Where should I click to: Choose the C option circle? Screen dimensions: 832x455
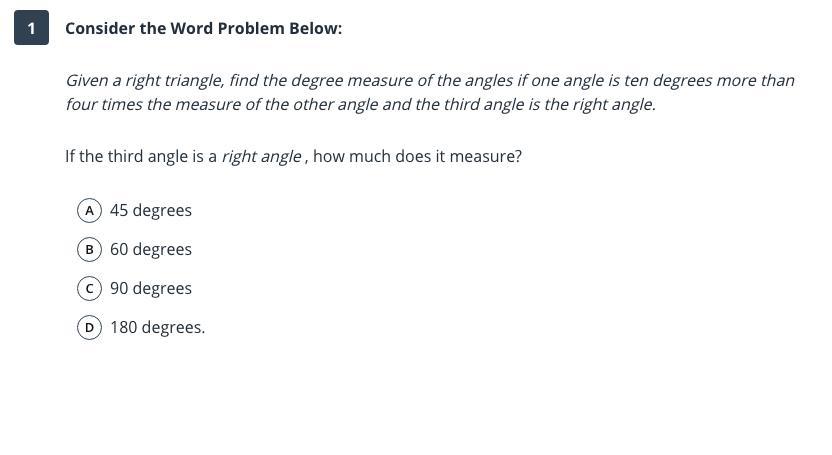tap(89, 288)
